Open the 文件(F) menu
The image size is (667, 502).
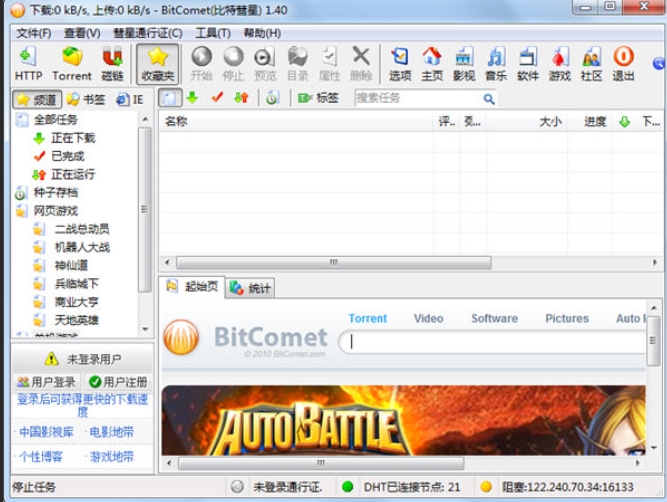tap(34, 33)
